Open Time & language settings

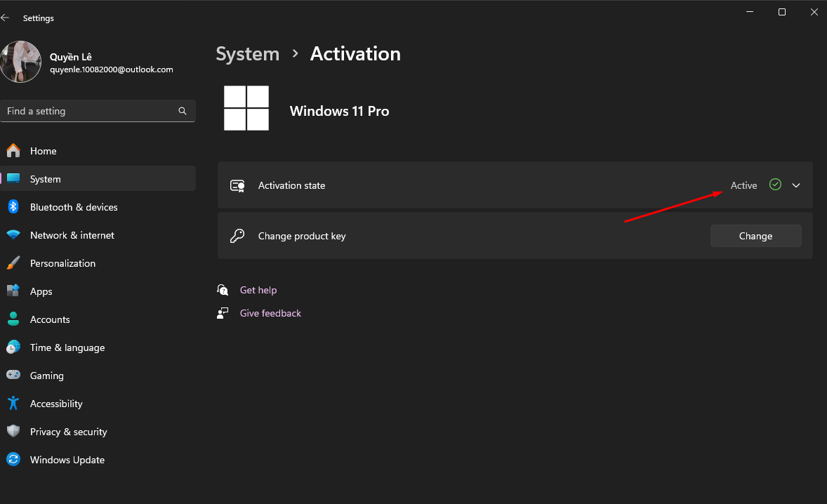click(x=67, y=347)
